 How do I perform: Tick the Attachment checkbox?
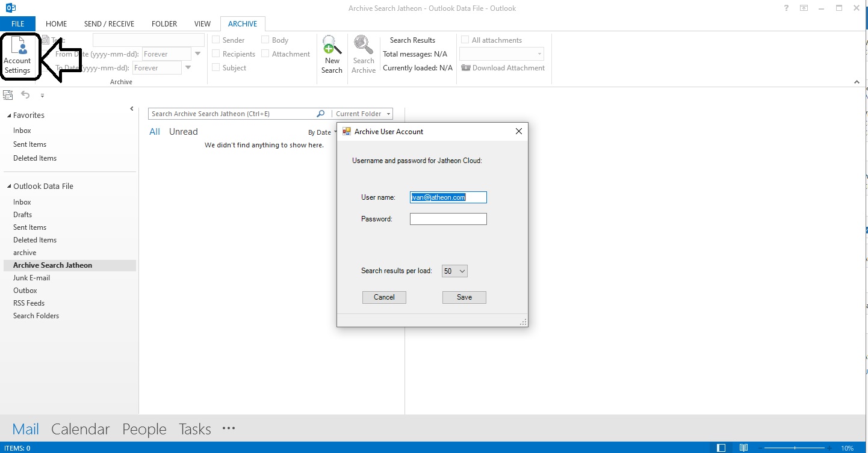click(265, 54)
